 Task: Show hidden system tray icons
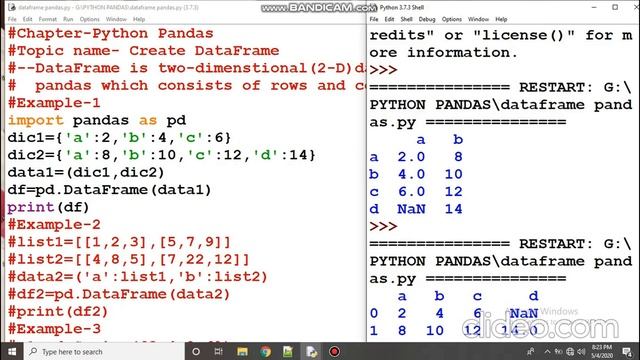[547, 351]
